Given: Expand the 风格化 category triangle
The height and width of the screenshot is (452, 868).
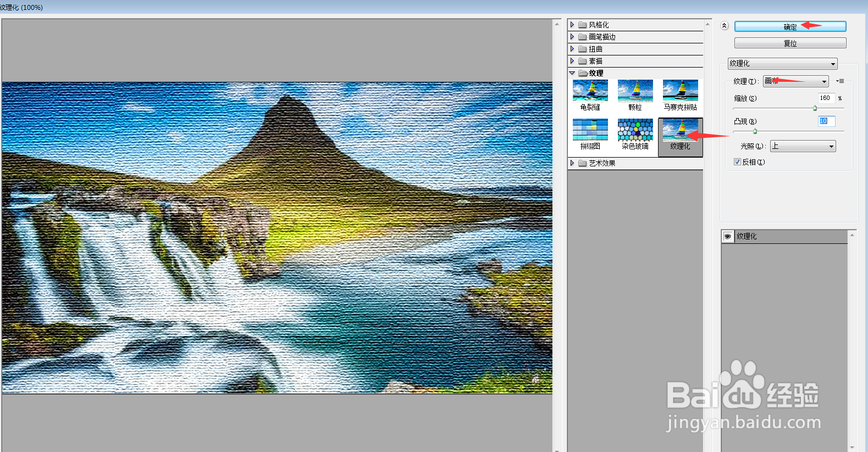Looking at the screenshot, I should (x=572, y=25).
